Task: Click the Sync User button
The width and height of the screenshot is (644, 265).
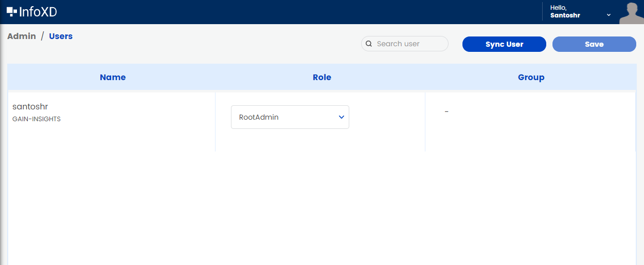Action: point(504,44)
